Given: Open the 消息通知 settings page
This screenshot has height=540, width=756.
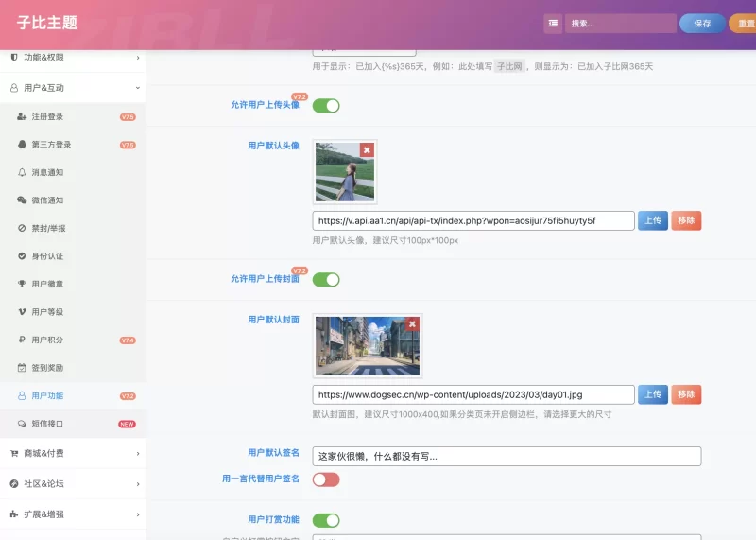Looking at the screenshot, I should 73,172.
